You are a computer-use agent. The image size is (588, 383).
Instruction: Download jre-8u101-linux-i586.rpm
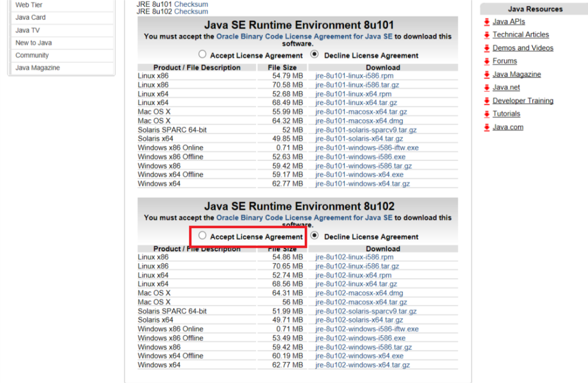tap(354, 76)
